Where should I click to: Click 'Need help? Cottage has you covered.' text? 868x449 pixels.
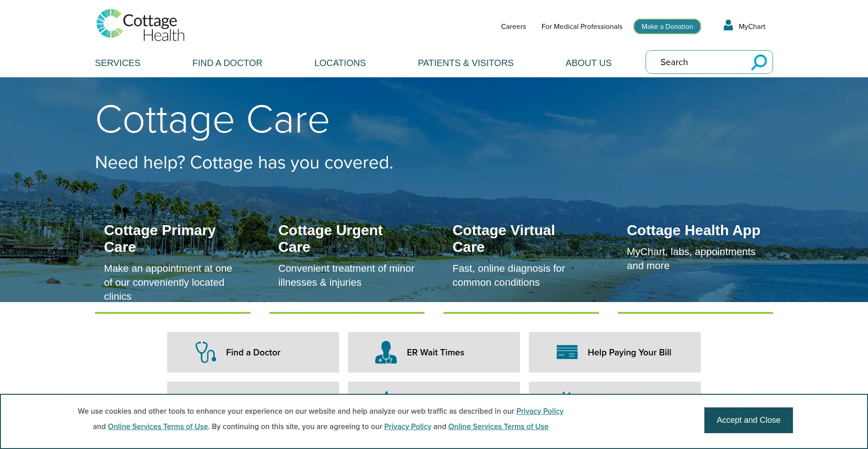(x=244, y=163)
